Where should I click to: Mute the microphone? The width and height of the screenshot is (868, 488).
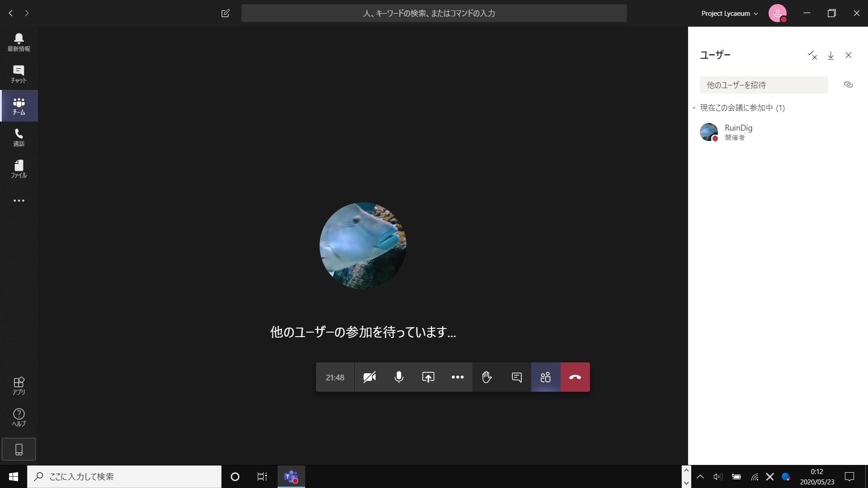click(398, 377)
